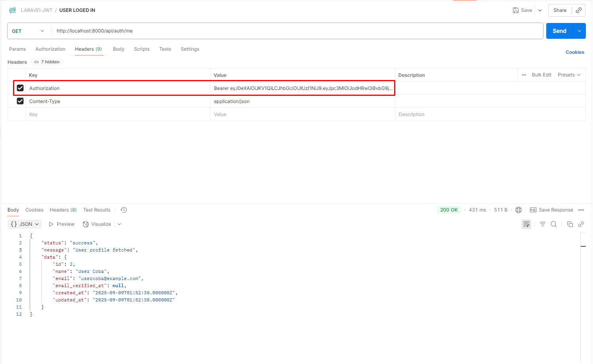Open the Cookies link
593x364 pixels.
pos(574,52)
